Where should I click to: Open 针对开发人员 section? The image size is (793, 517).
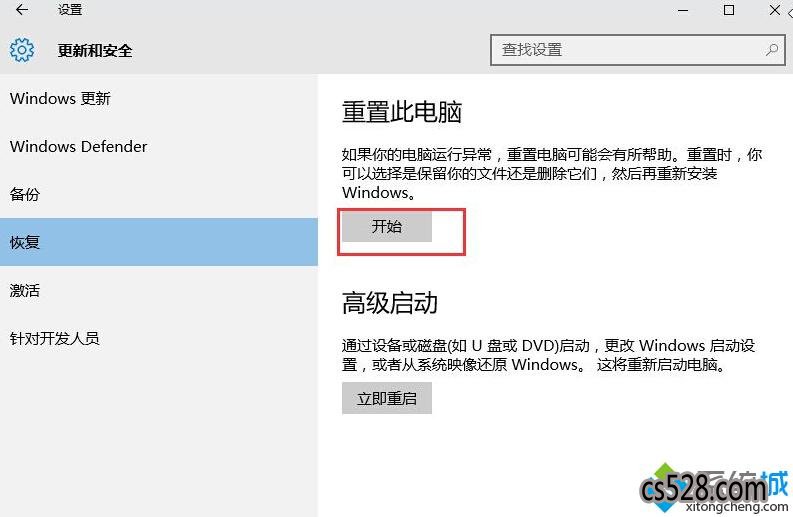(x=159, y=338)
